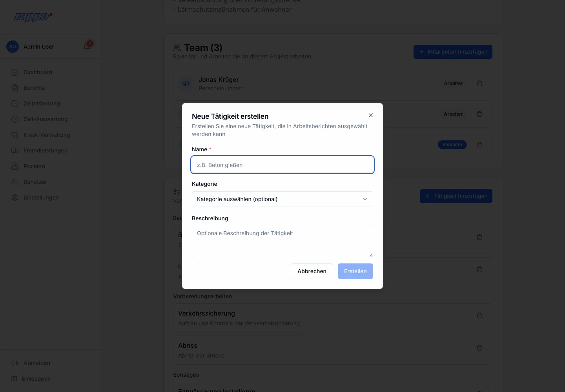The image size is (565, 392).
Task: Click the Einklappen sidebar icon
Action: tap(14, 379)
